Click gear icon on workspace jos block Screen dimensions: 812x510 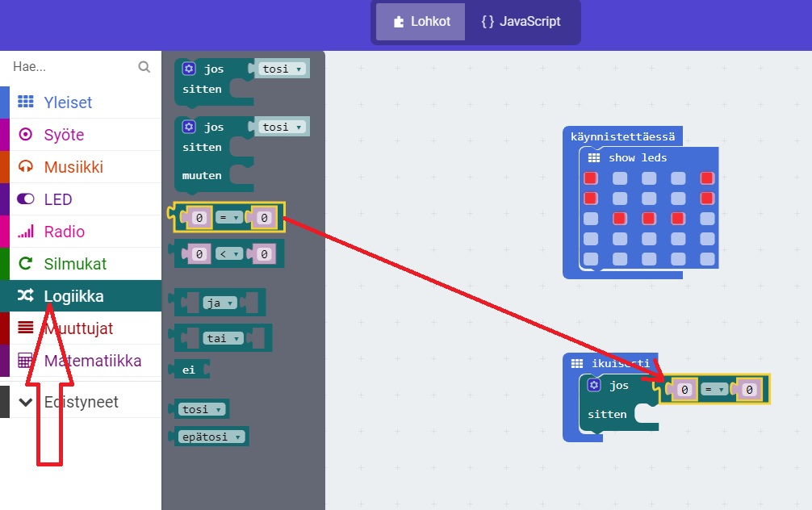pyautogui.click(x=594, y=386)
